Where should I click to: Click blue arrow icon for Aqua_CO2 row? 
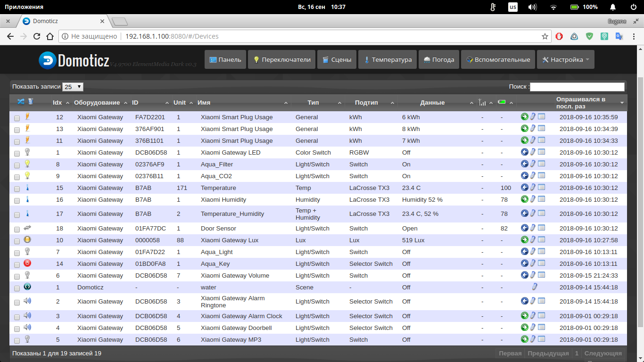point(524,175)
